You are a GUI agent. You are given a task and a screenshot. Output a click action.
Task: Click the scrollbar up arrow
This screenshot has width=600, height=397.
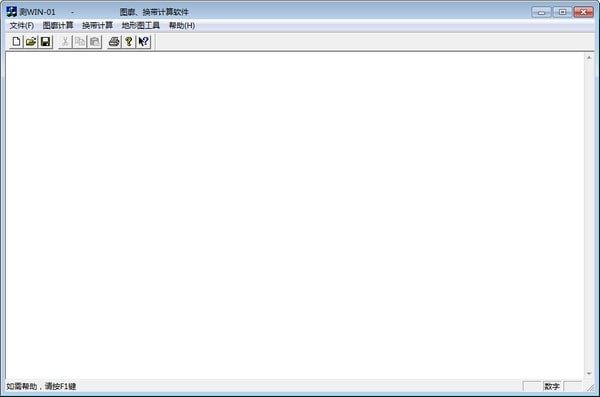click(x=589, y=58)
